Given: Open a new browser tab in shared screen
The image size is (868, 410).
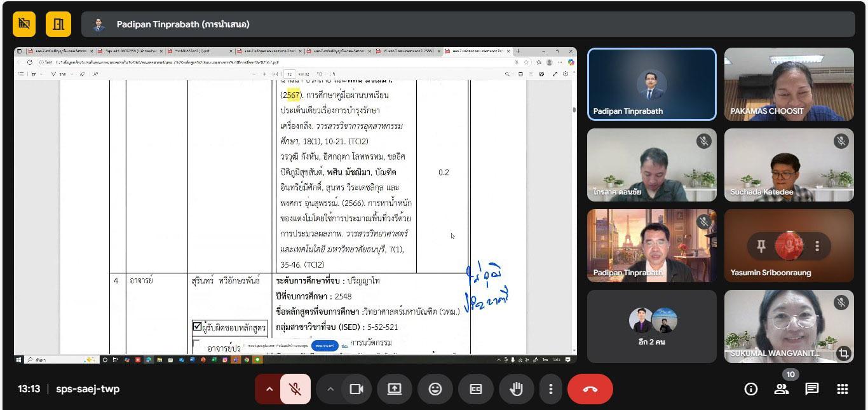Looking at the screenshot, I should 518,51.
